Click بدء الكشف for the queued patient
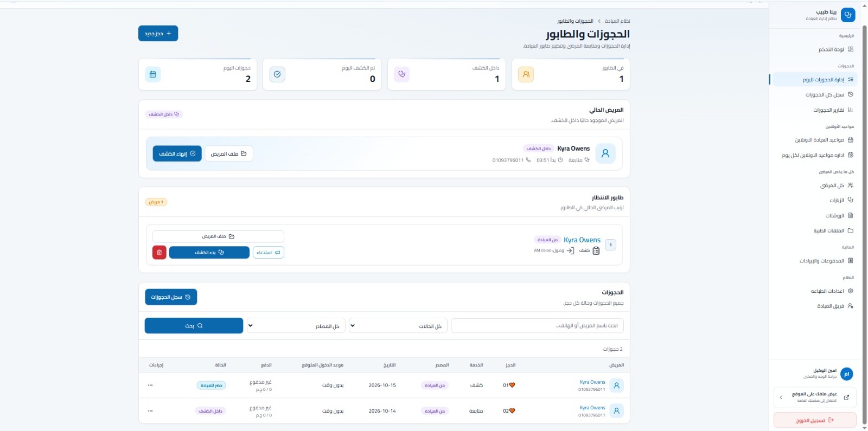 tap(209, 253)
